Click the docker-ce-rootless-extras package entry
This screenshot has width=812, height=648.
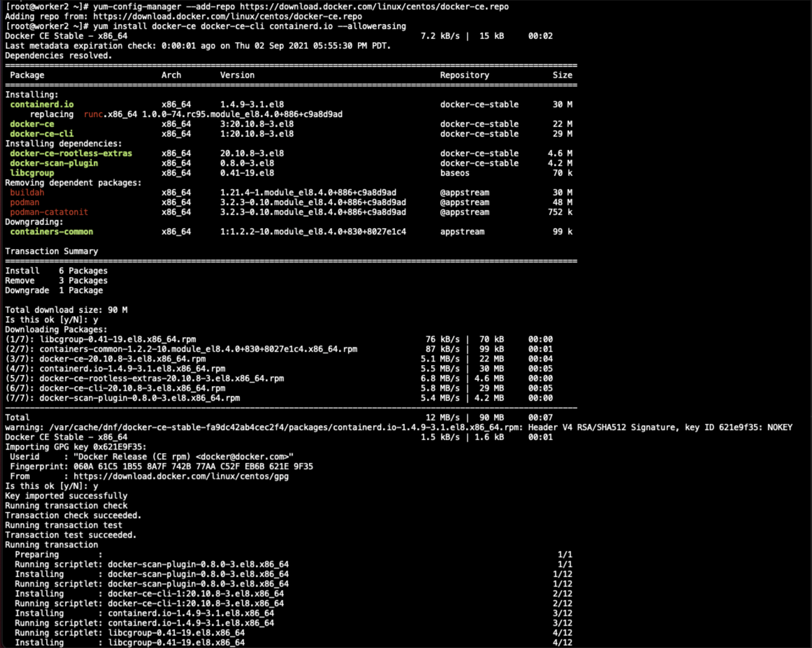[x=71, y=153]
